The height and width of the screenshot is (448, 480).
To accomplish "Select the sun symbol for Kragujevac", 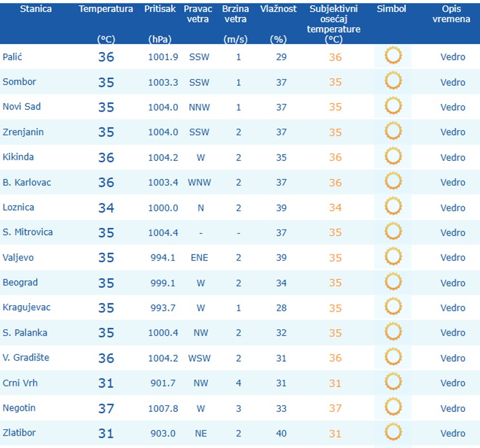I will pos(393,308).
